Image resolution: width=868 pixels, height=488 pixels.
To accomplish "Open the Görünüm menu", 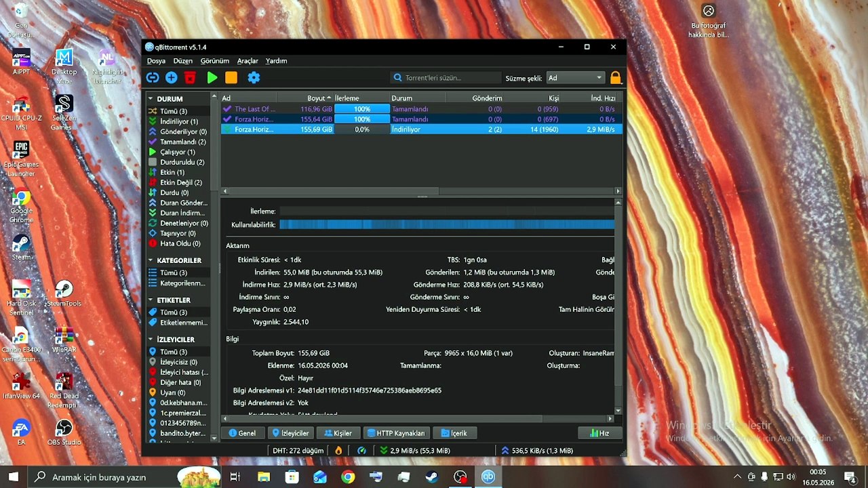I will pyautogui.click(x=214, y=61).
